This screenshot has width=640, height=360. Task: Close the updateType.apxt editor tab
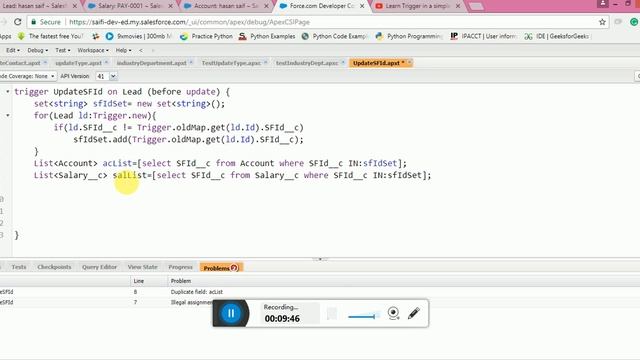[107, 62]
